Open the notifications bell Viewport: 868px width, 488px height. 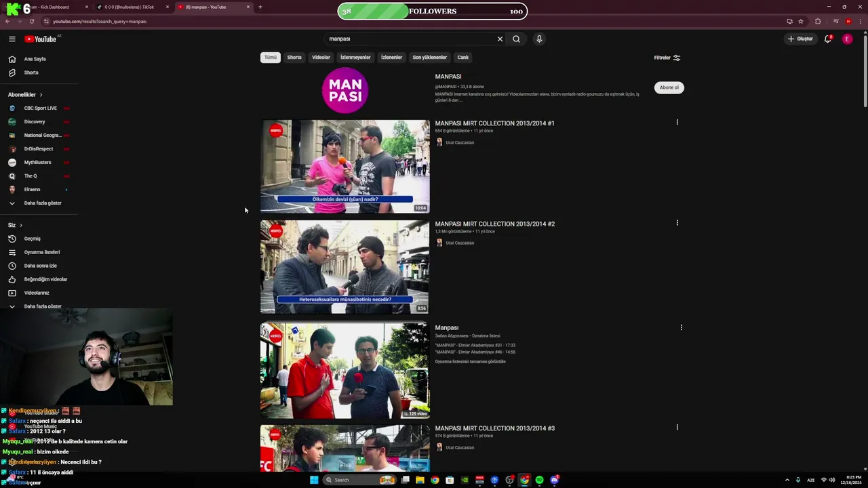point(827,39)
